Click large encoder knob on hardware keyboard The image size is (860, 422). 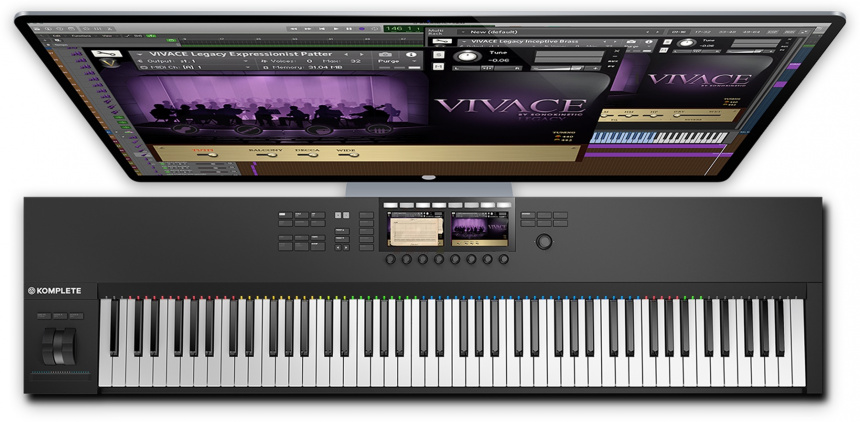[544, 241]
